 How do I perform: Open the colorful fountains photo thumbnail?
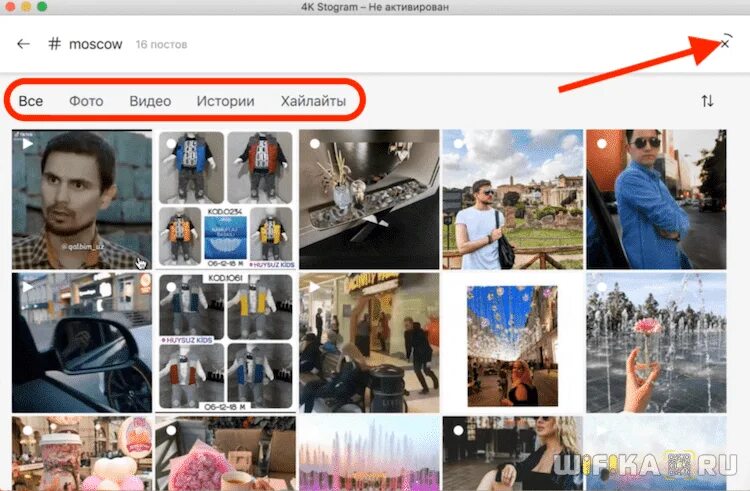point(369,453)
